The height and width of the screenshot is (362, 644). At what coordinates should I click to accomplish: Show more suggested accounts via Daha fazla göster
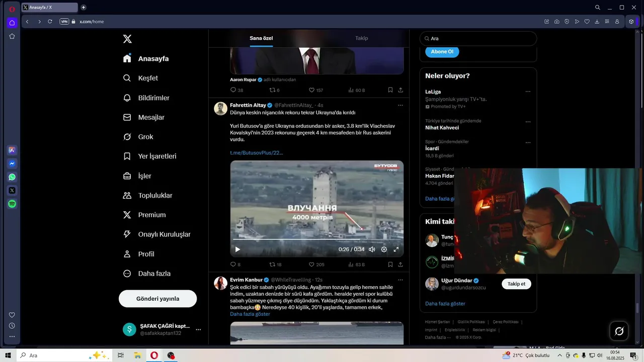(x=445, y=304)
